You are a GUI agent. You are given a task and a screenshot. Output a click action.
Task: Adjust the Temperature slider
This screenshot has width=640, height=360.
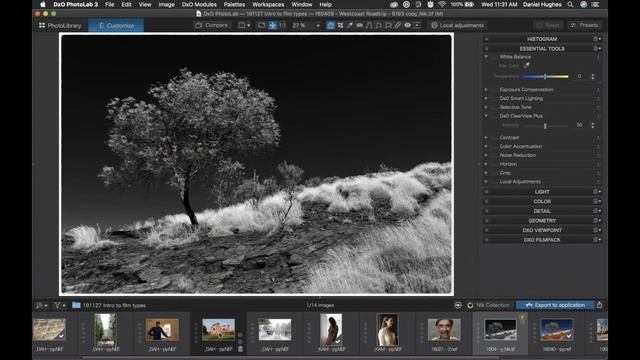click(545, 76)
